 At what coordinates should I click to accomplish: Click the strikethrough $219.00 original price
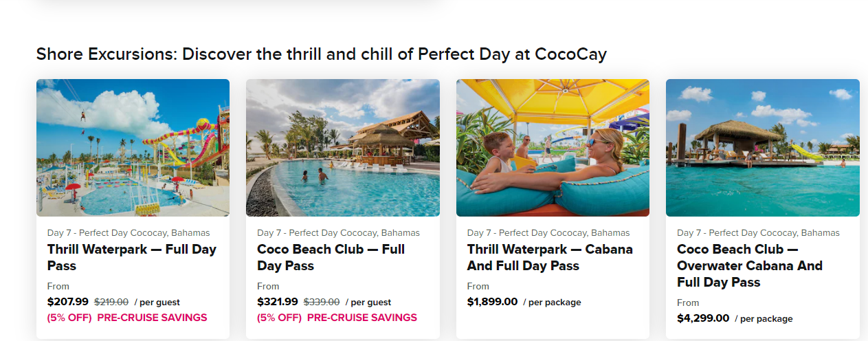tap(111, 302)
